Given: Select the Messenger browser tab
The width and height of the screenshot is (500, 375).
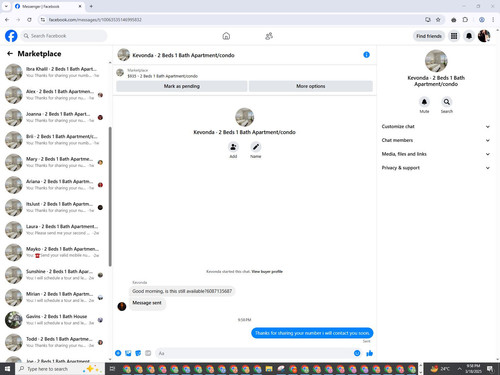Looking at the screenshot, I should [48, 6].
